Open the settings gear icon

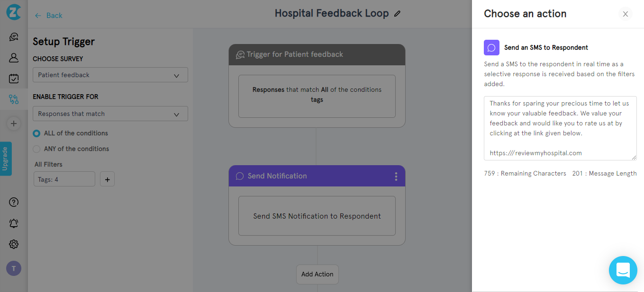point(14,244)
